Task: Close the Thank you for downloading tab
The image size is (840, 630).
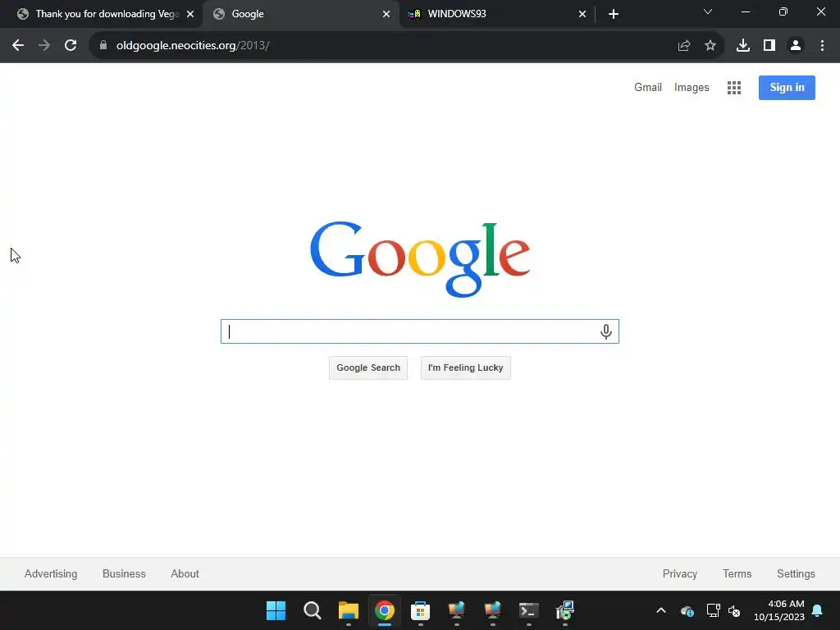Action: 190,14
